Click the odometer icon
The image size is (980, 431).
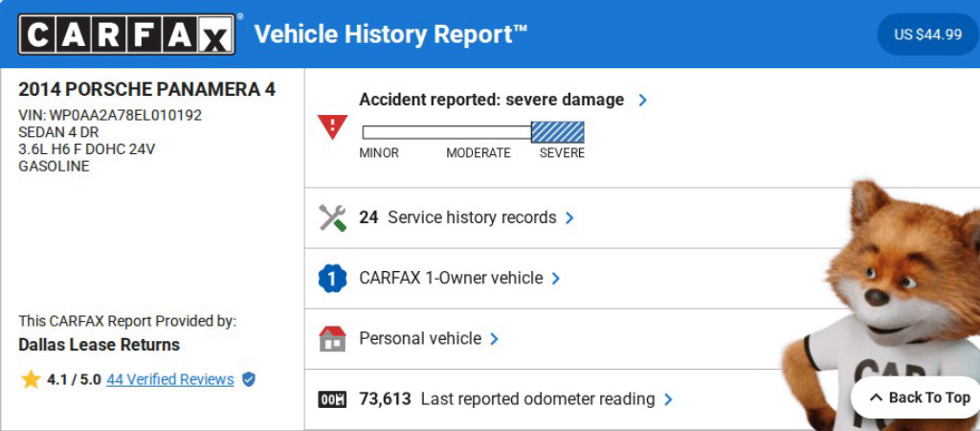(332, 399)
